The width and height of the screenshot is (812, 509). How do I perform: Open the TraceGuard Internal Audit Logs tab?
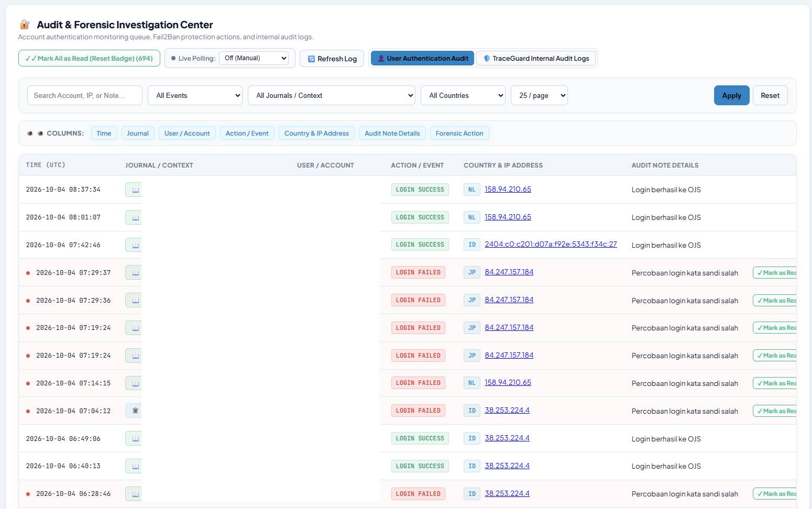[536, 59]
